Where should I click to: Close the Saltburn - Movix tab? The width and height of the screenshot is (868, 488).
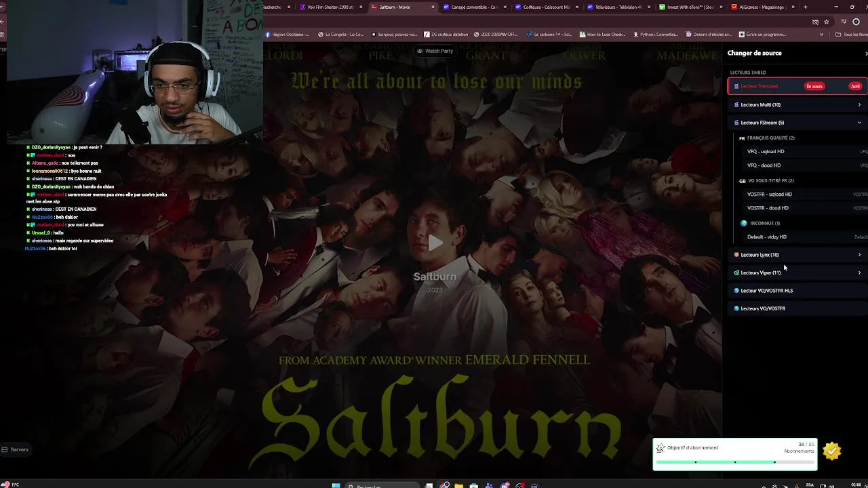point(433,7)
